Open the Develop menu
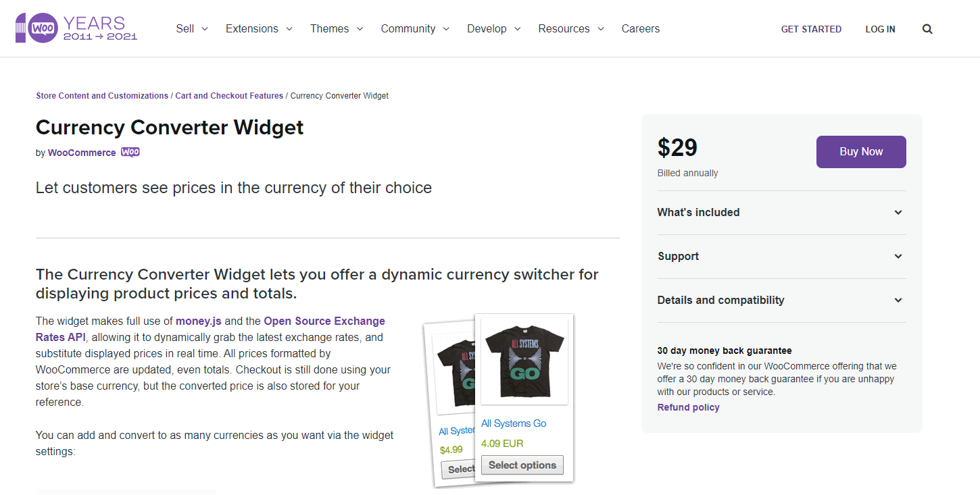980x495 pixels. [493, 28]
